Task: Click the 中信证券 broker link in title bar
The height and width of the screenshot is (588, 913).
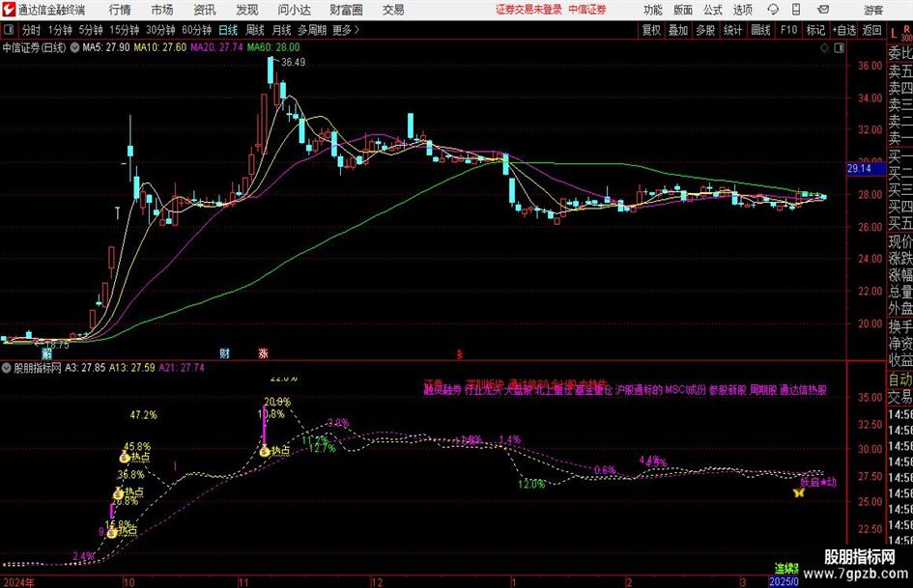Action: [x=587, y=10]
